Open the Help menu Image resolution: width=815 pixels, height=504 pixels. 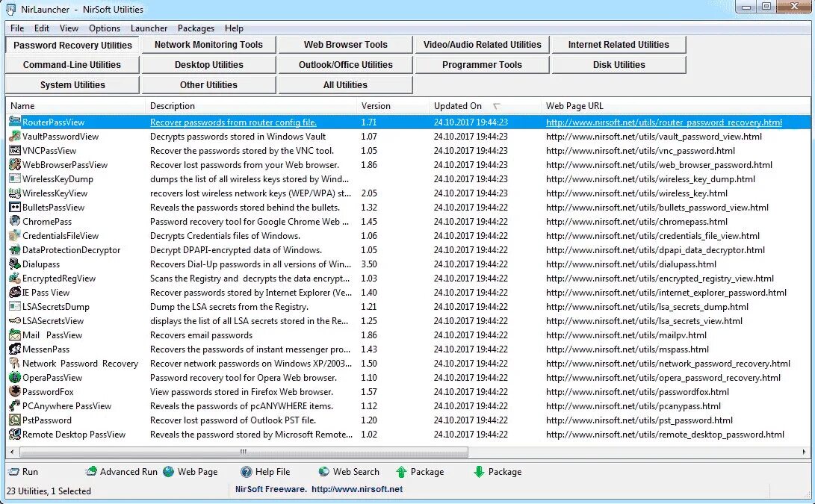tap(234, 28)
